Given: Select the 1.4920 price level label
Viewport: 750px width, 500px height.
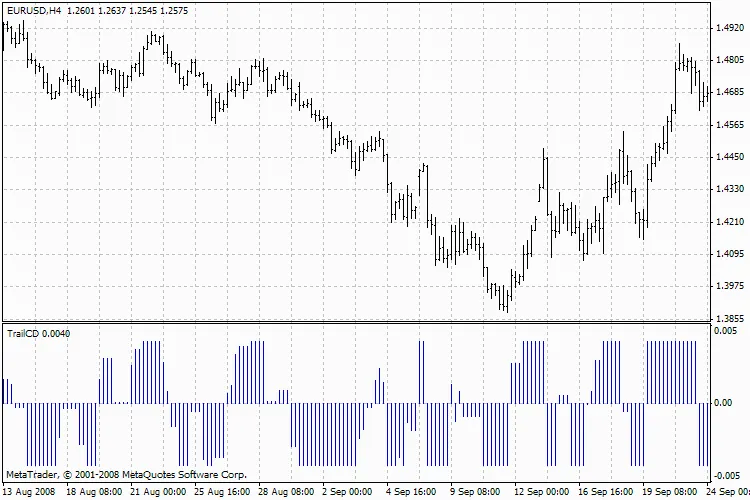Looking at the screenshot, I should [x=730, y=28].
